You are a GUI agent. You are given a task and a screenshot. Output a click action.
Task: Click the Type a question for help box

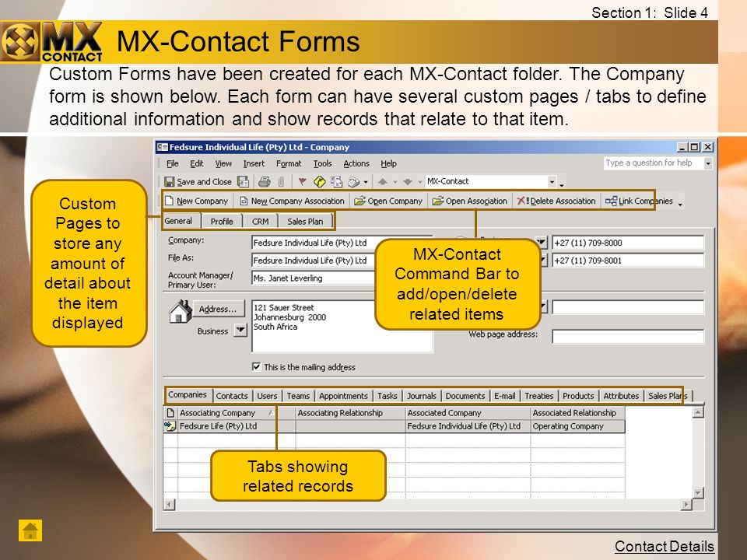[x=654, y=163]
